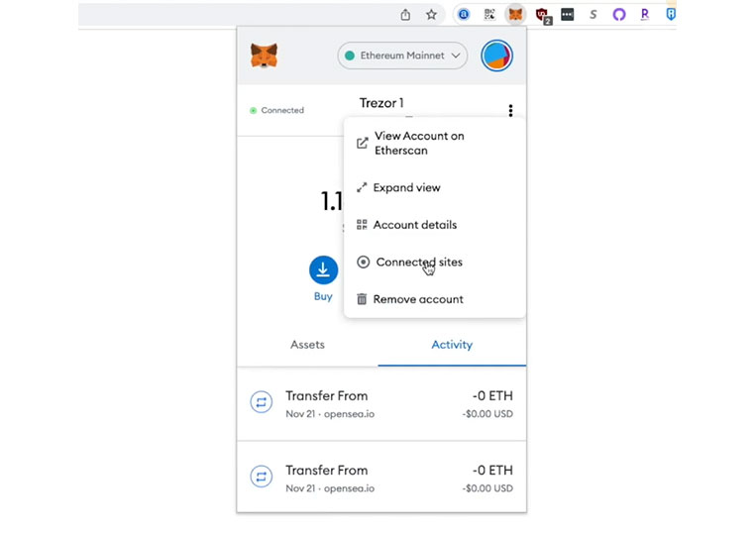Click the QR code extension icon

pyautogui.click(x=489, y=15)
